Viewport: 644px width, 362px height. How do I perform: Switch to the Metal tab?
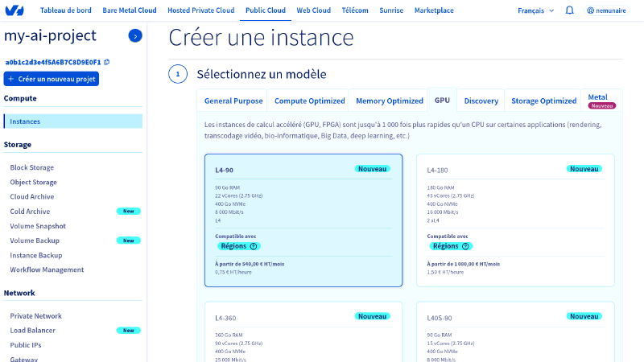[601, 101]
